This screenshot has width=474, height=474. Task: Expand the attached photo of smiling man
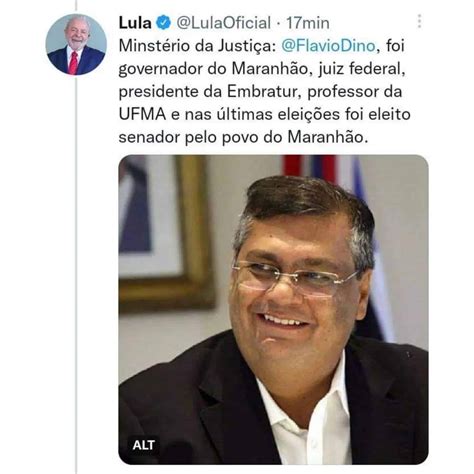click(x=273, y=310)
